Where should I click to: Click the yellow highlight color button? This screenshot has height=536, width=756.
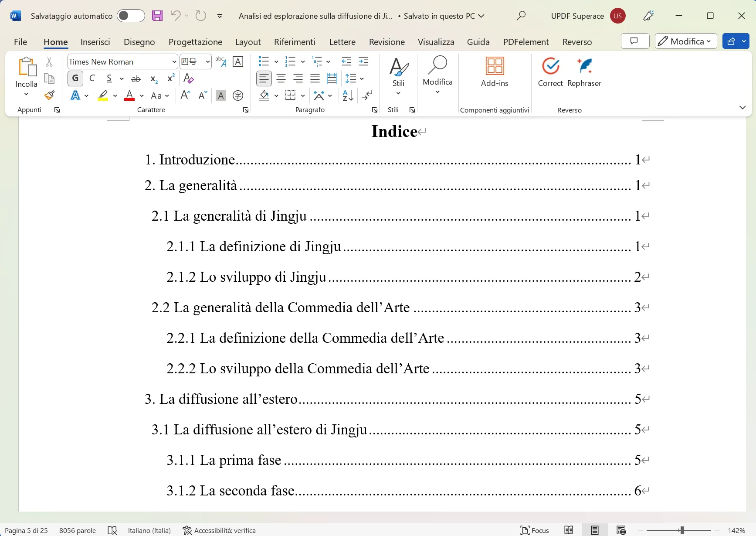pyautogui.click(x=103, y=96)
